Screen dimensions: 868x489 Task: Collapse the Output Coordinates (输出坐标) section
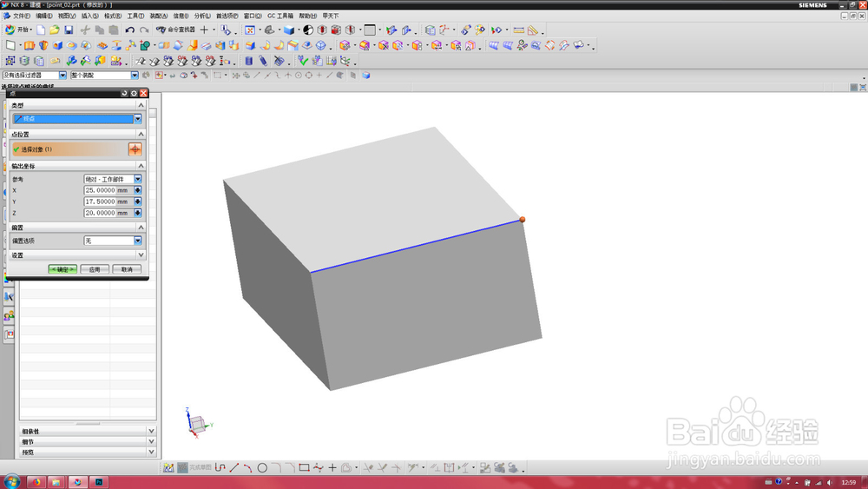click(x=141, y=166)
